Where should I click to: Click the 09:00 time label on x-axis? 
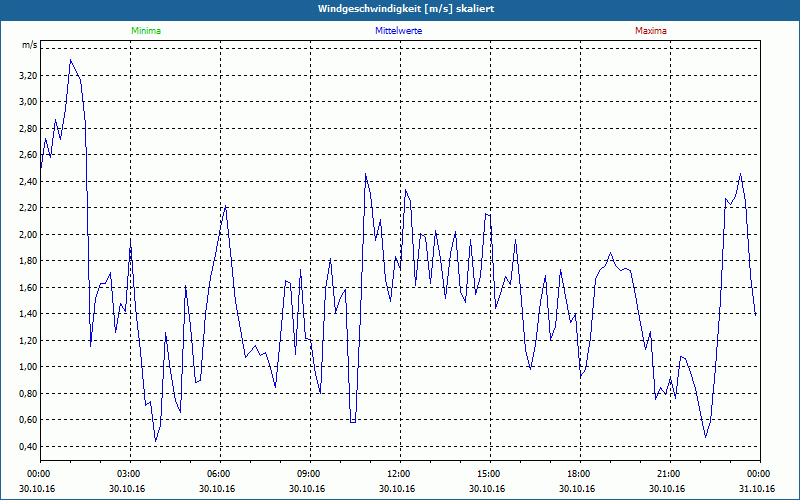[310, 474]
